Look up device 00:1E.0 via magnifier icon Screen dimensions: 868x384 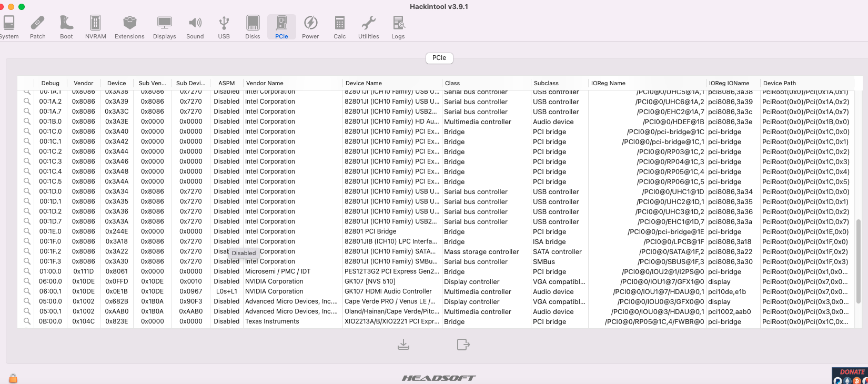pyautogui.click(x=27, y=231)
